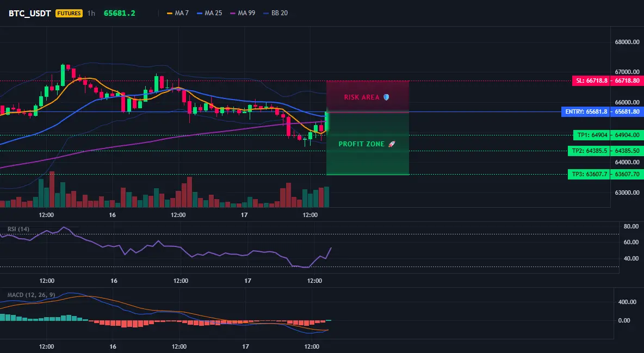Click the 60.00 RSI axis value
This screenshot has width=644, height=353.
[631, 242]
